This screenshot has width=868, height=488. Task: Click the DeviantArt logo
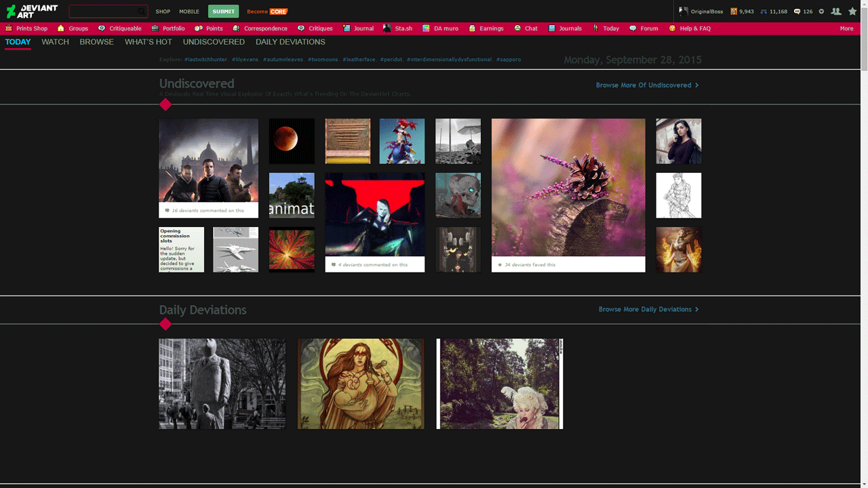tap(32, 11)
